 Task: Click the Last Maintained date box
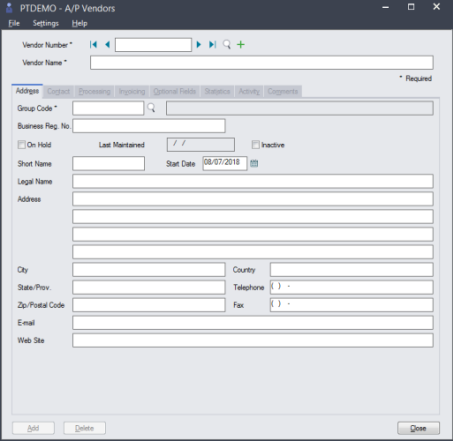[x=201, y=145]
